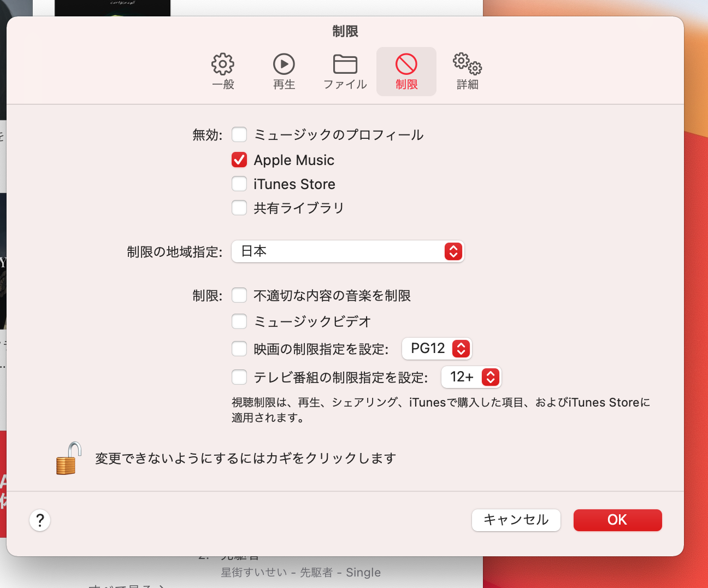Open the 再生 (Playback) preferences tab
Image resolution: width=708 pixels, height=588 pixels.
(284, 72)
